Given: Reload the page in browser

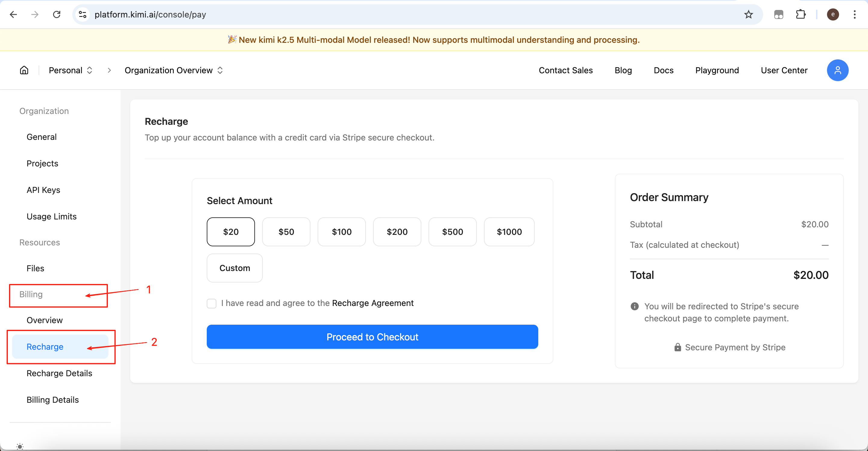Looking at the screenshot, I should [x=57, y=14].
